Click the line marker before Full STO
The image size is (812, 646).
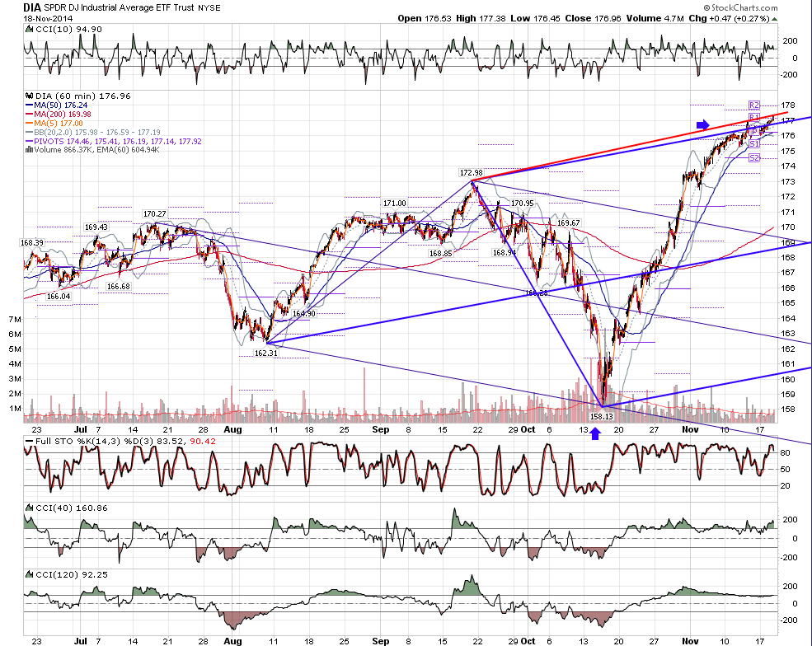(29, 442)
